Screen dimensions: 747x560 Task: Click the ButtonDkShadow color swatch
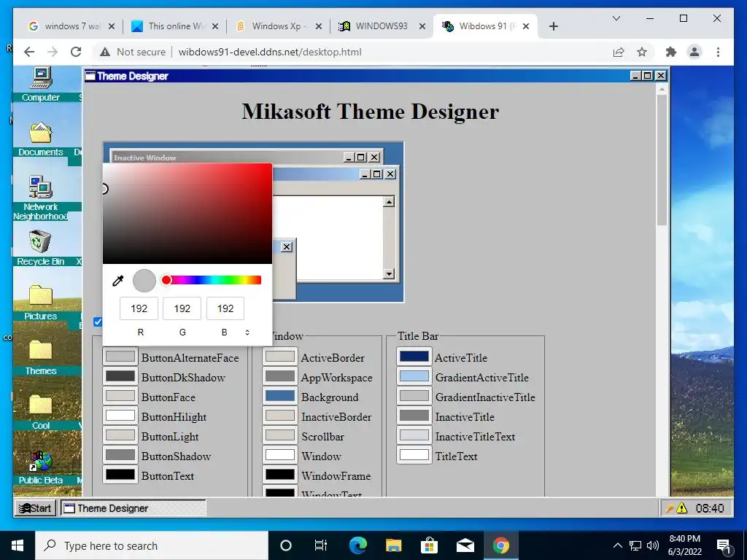tap(120, 376)
